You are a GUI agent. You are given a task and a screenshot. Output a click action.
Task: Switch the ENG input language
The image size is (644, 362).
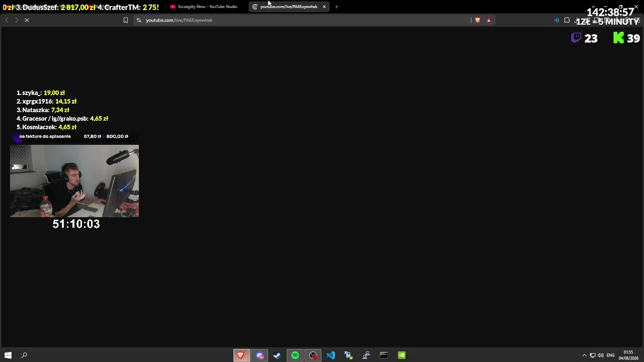point(610,355)
